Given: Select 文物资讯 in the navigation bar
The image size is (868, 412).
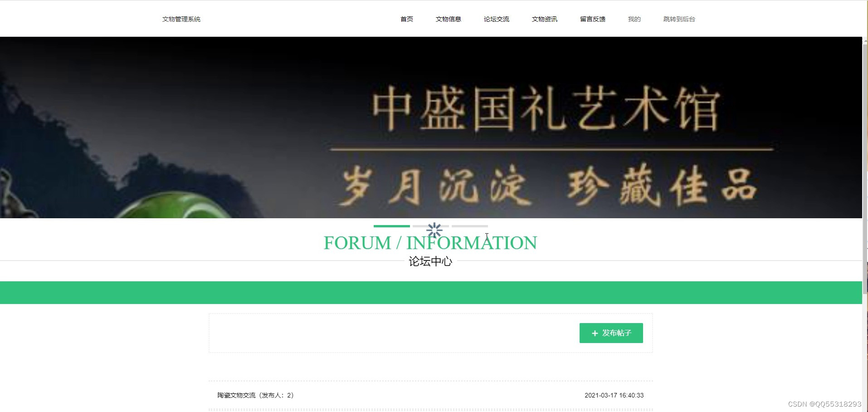Looking at the screenshot, I should (x=545, y=19).
